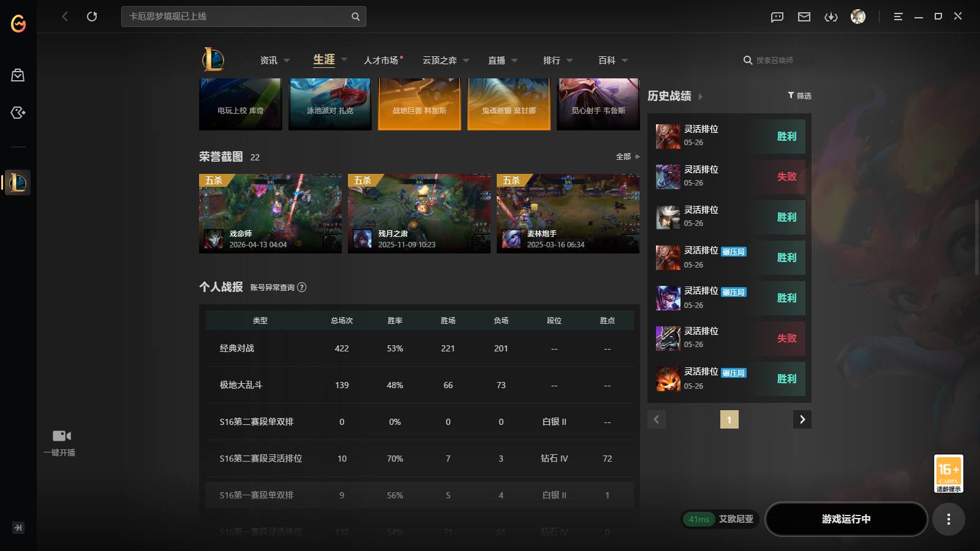Go to next match history page
The height and width of the screenshot is (551, 980).
click(x=802, y=419)
